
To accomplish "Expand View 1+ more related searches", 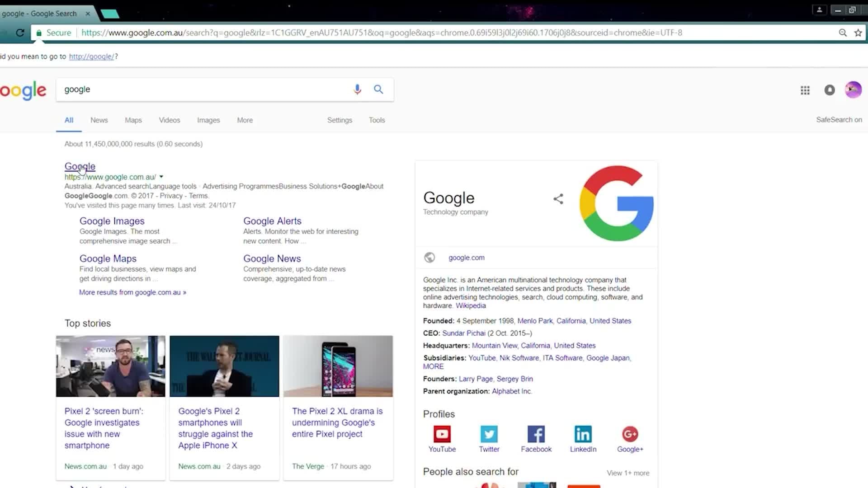I will coord(628,473).
